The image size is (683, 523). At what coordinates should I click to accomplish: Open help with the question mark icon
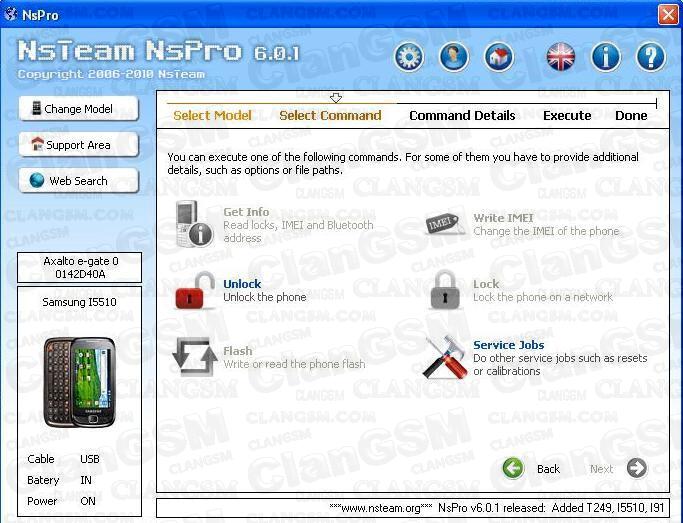tap(650, 57)
